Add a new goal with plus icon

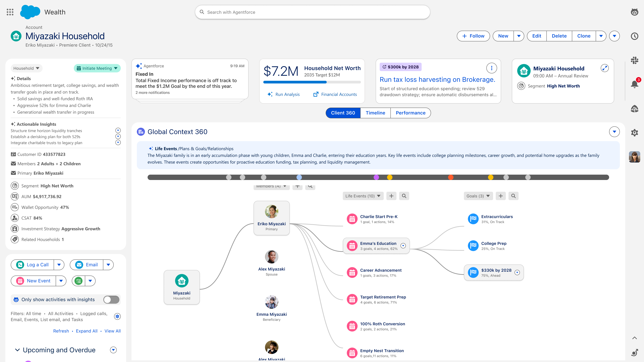point(500,196)
